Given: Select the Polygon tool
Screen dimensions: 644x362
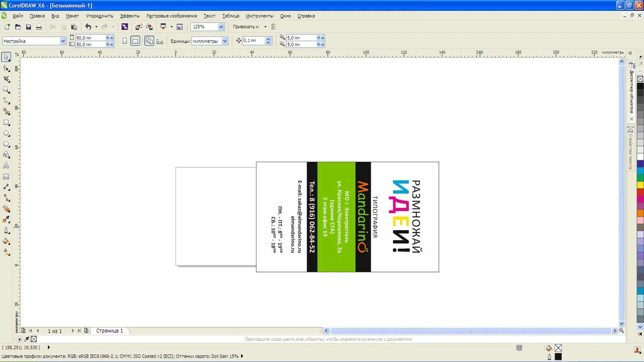Looking at the screenshot, I should point(6,144).
